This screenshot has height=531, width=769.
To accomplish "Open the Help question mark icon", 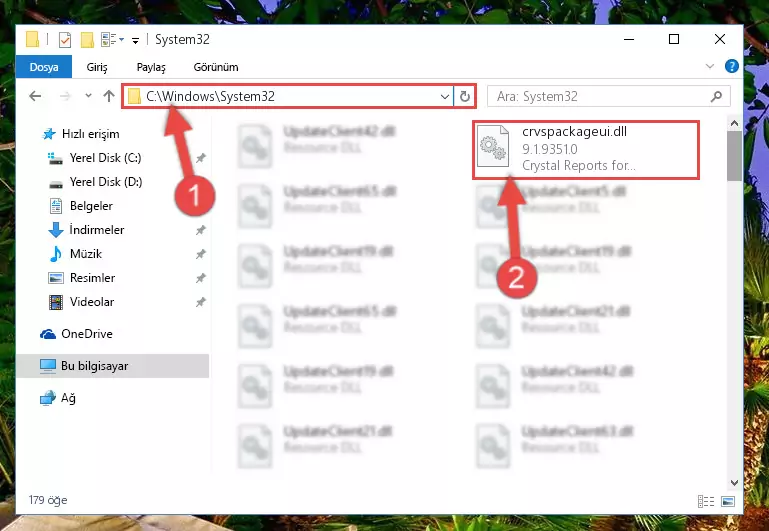I will point(731,66).
